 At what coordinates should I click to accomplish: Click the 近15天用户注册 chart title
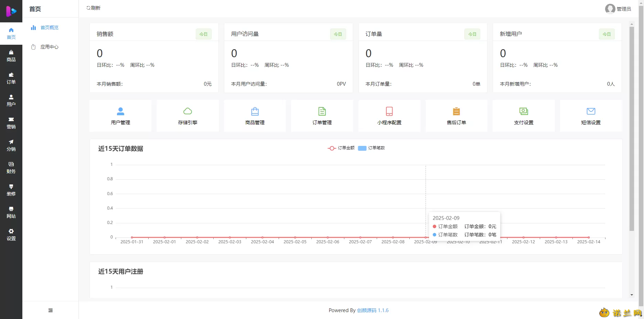[x=121, y=272]
